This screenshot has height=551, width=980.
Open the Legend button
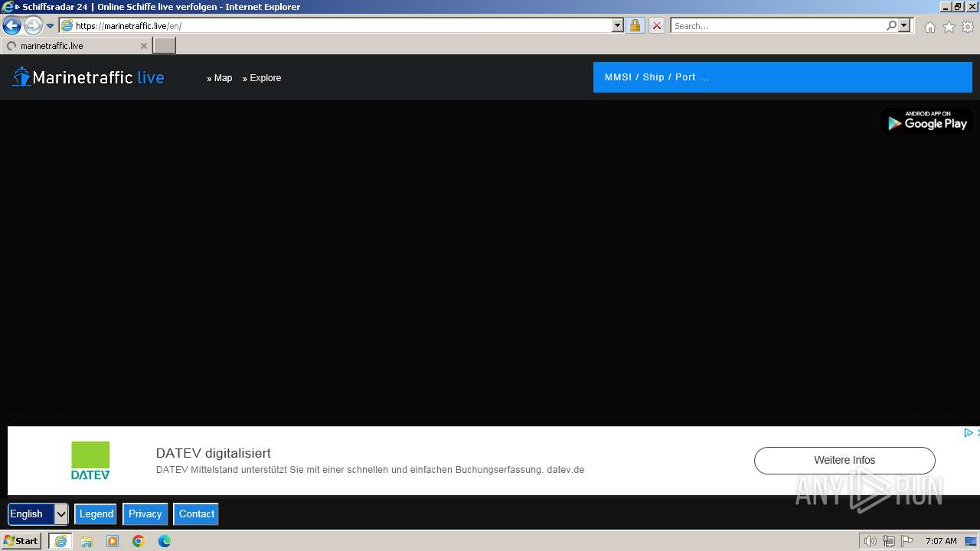pyautogui.click(x=96, y=514)
